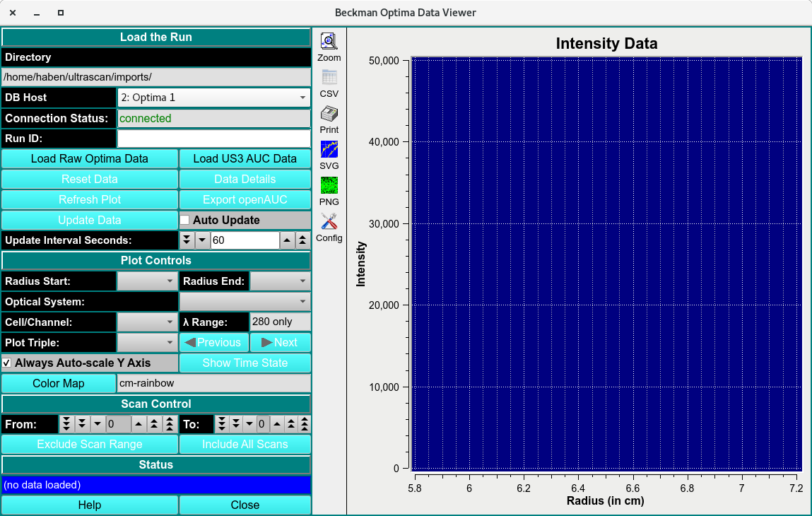812x516 pixels.
Task: Expand the Cell/Channel dropdown
Action: coord(147,322)
